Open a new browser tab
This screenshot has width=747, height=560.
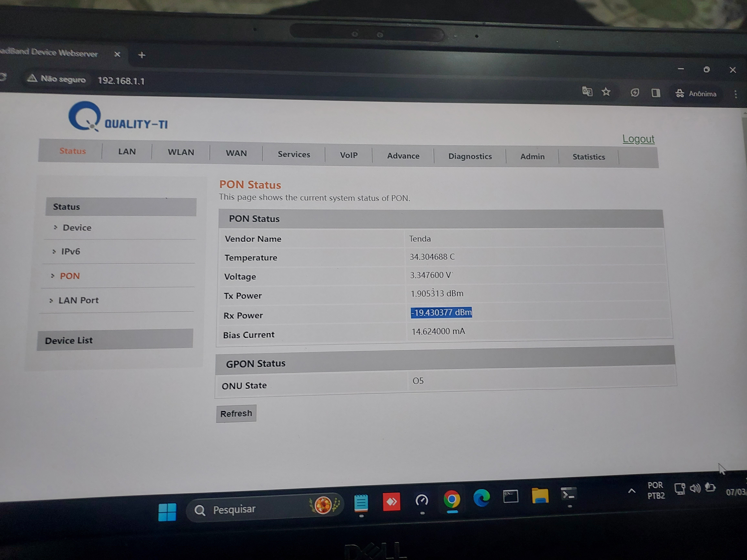pyautogui.click(x=142, y=55)
